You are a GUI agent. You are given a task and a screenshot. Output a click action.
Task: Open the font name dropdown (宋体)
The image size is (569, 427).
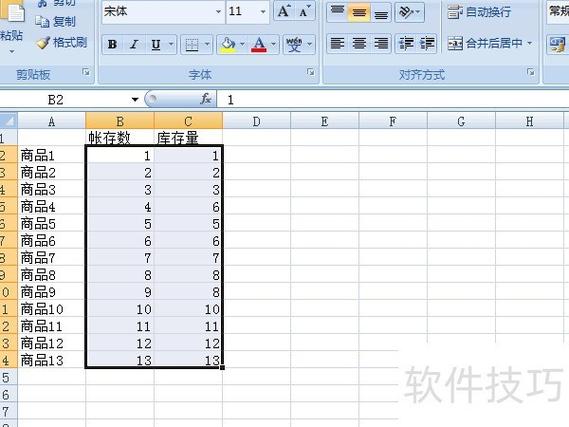[218, 12]
